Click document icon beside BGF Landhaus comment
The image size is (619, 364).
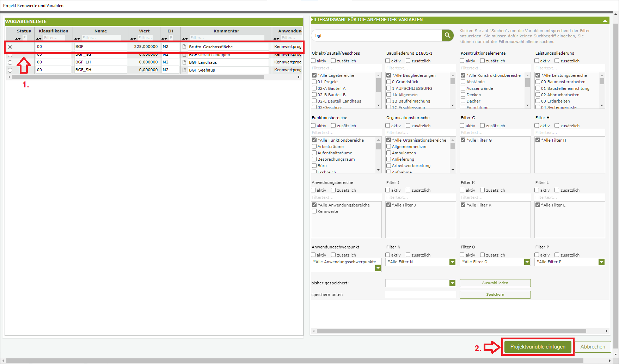point(184,62)
